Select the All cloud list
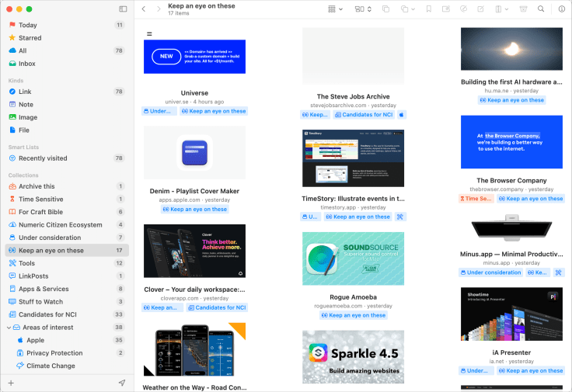This screenshot has width=572, height=392. [67, 50]
